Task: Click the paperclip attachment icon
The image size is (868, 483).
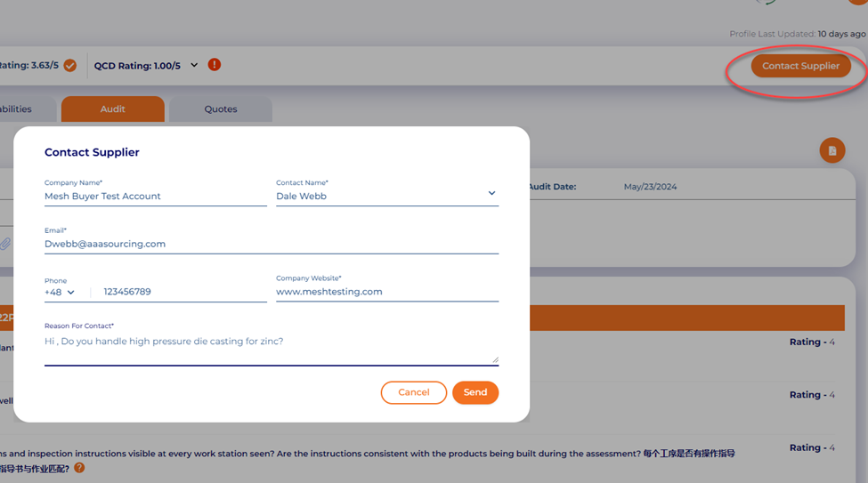Action: 5,243
